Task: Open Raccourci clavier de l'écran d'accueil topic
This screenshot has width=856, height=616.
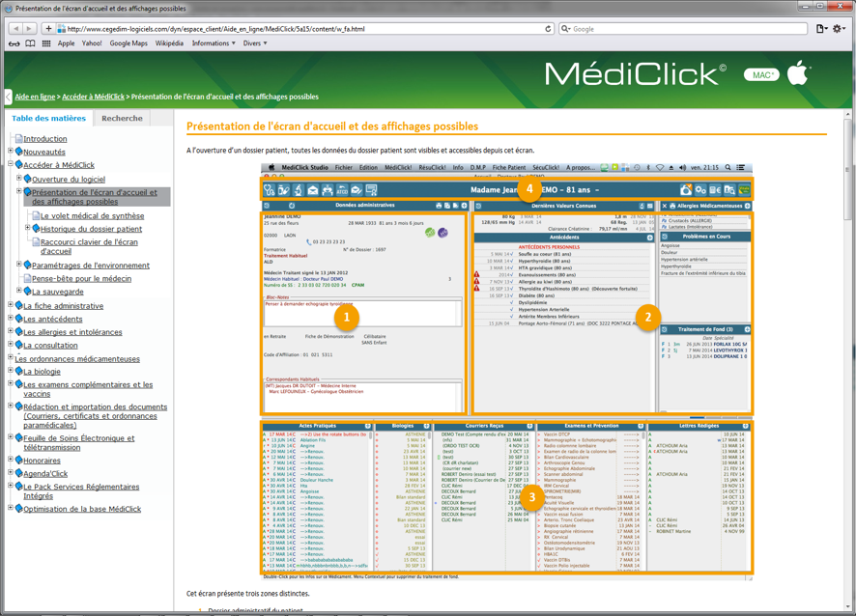Action: click(x=89, y=246)
